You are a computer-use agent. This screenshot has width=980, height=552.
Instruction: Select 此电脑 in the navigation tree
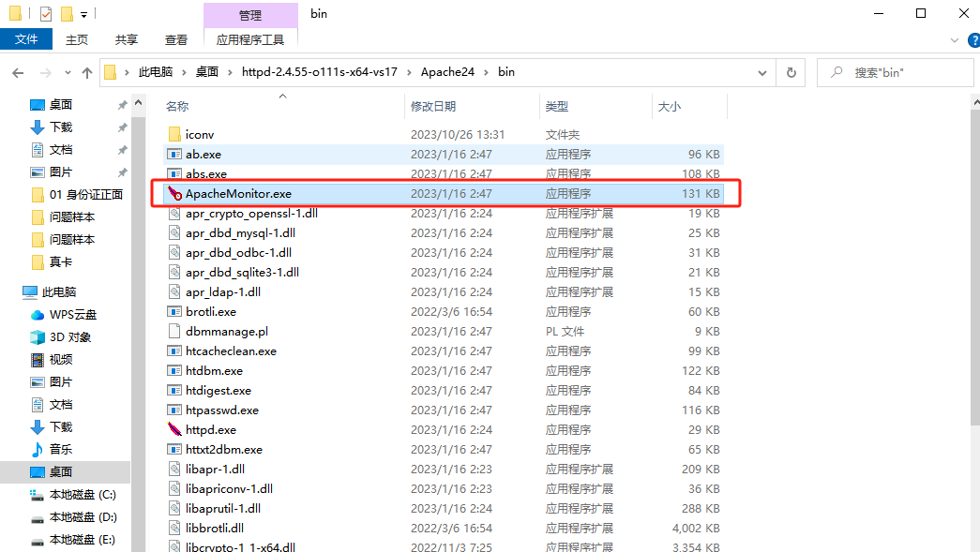pyautogui.click(x=59, y=292)
